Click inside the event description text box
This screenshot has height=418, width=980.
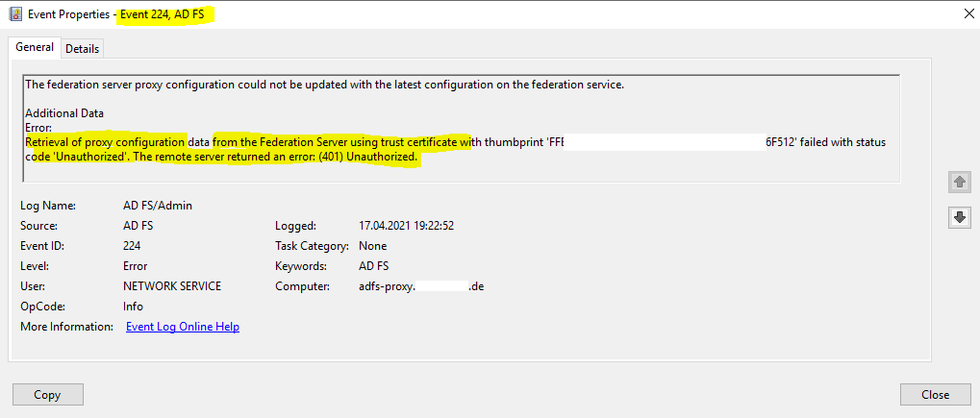tap(462, 128)
